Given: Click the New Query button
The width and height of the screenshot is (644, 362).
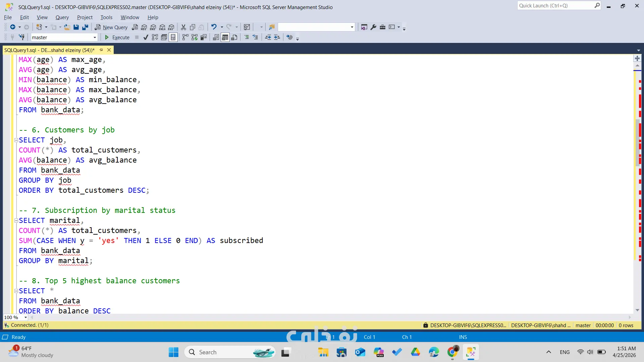Looking at the screenshot, I should coord(111,27).
